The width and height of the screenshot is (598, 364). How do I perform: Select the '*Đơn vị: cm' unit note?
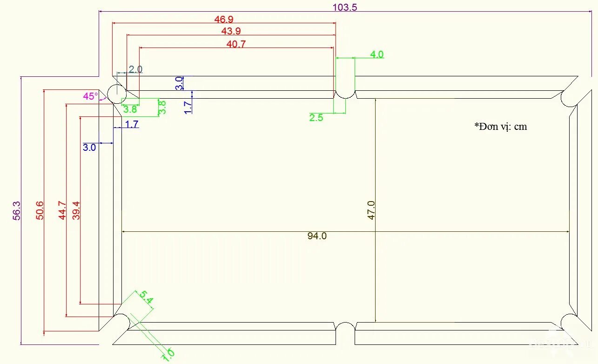(x=501, y=126)
